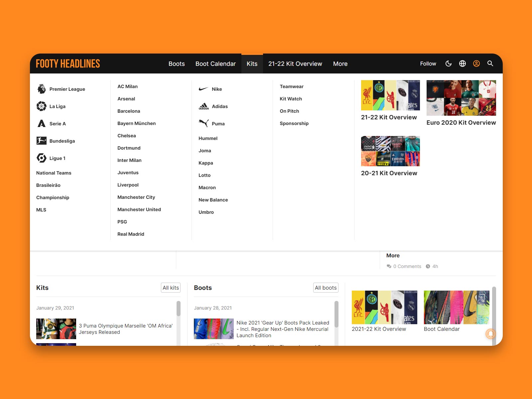This screenshot has width=532, height=399.
Task: Click the All boots button
Action: [326, 288]
